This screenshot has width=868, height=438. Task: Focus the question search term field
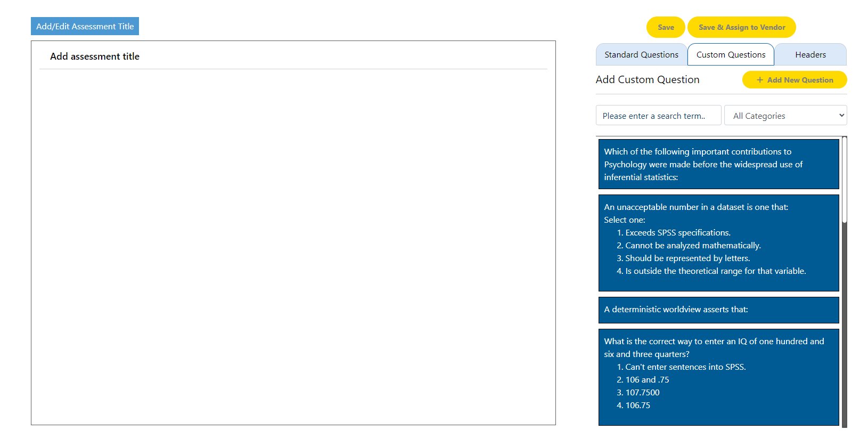pyautogui.click(x=658, y=116)
